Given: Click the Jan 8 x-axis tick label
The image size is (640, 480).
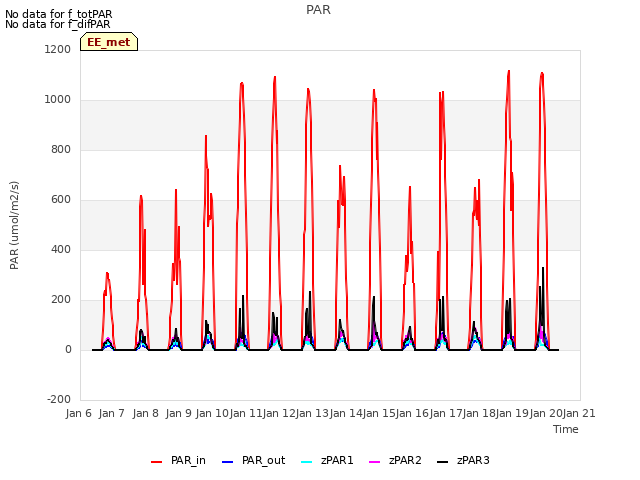Looking at the screenshot, I should [146, 413].
